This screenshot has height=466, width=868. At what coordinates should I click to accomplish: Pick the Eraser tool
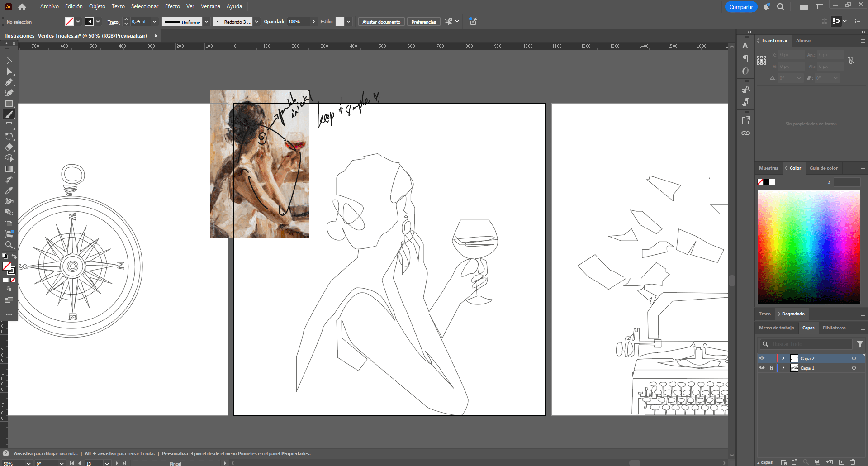pos(9,147)
